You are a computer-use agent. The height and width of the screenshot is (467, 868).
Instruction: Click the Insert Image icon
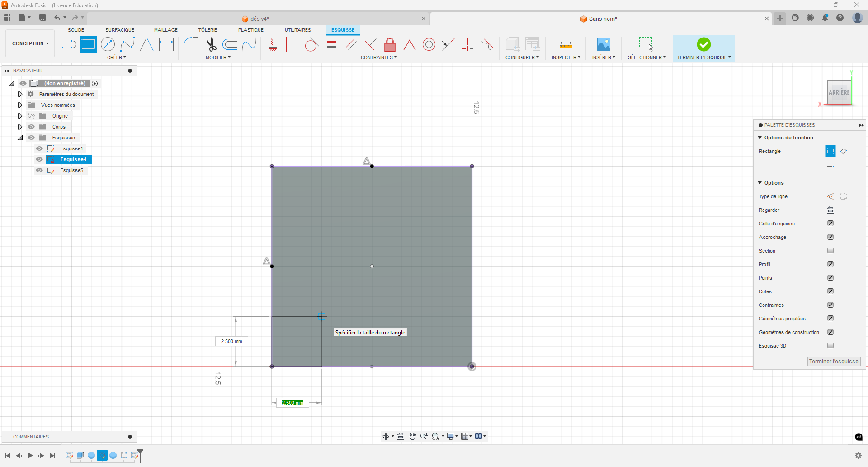pos(604,44)
